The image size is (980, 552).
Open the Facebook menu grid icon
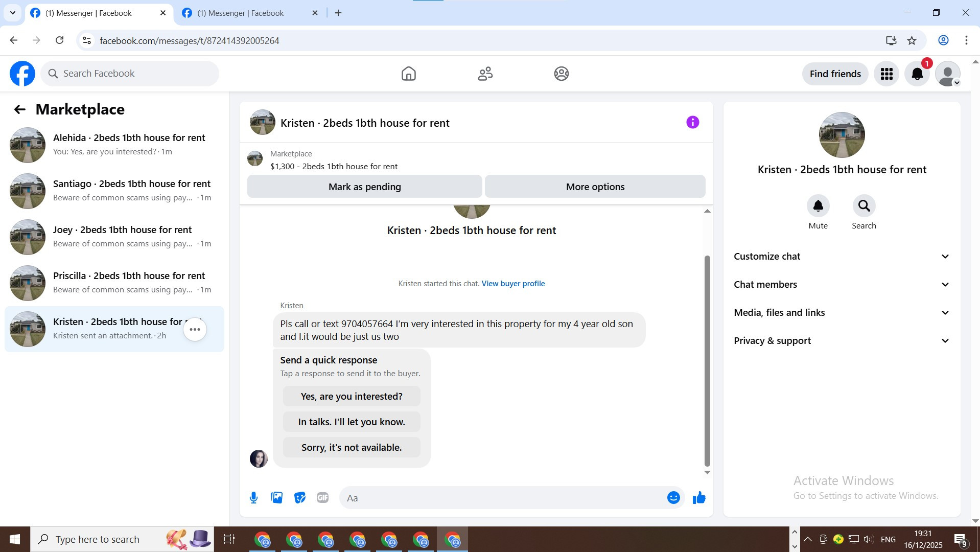[886, 74]
